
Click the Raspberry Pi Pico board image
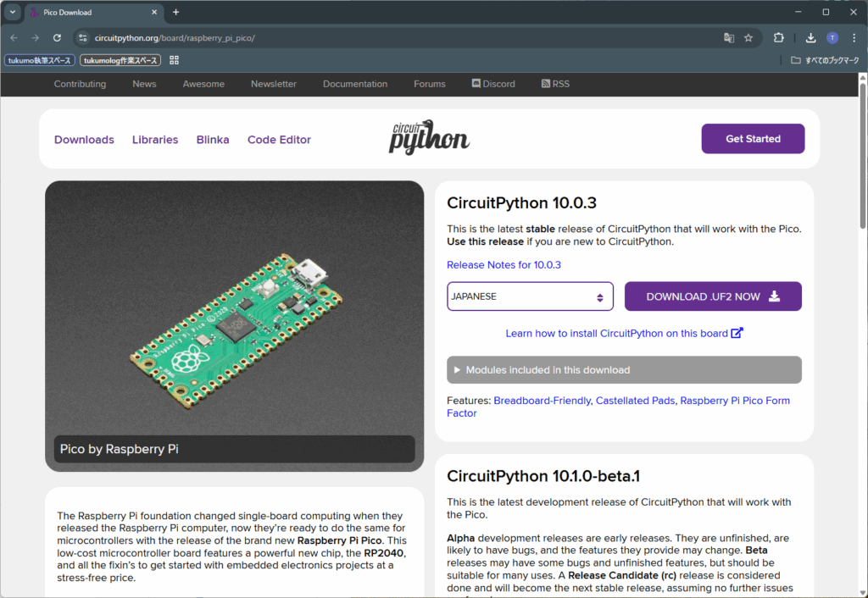(x=235, y=313)
